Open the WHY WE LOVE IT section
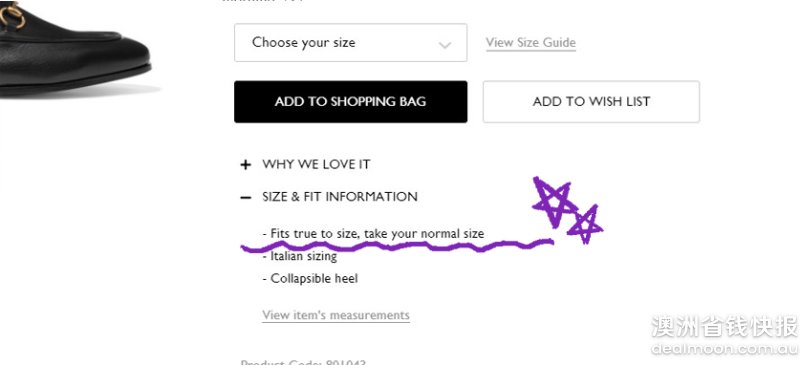 316,164
